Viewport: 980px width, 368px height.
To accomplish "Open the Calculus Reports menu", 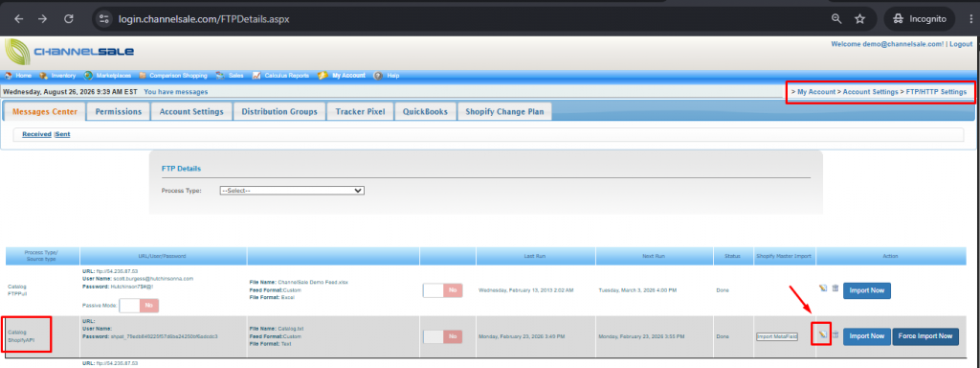I will (286, 76).
